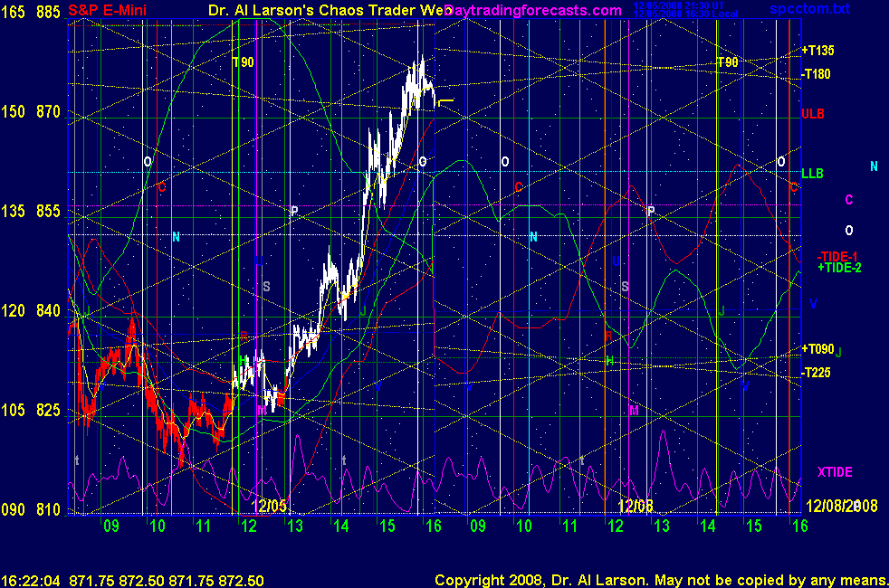Click the red ULB band label
889x588 pixels.
tap(812, 115)
